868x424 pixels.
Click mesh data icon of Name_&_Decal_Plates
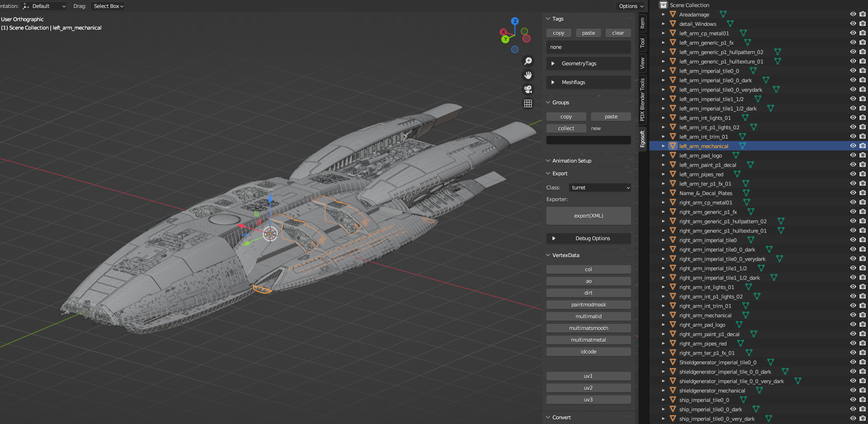746,193
